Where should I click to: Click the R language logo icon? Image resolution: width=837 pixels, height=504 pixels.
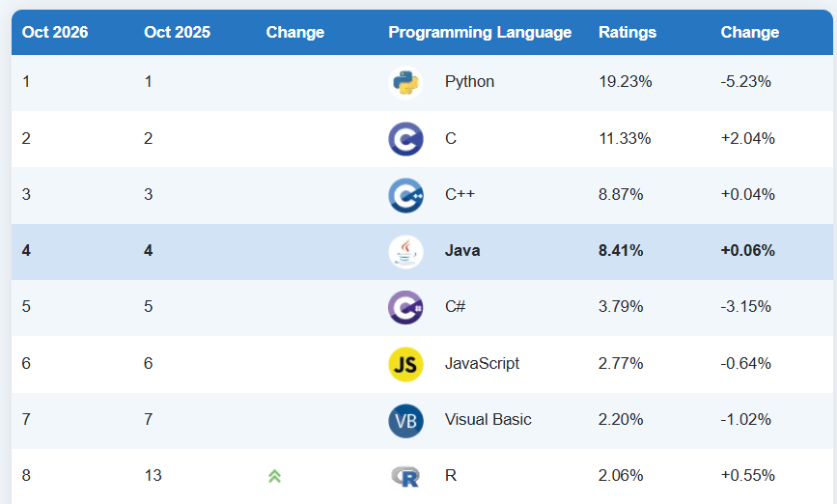(x=405, y=476)
